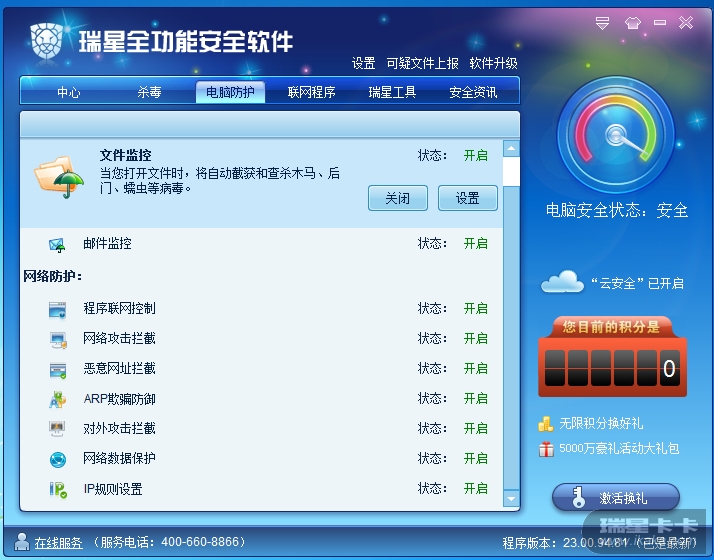Viewport: 714px width, 560px height.
Task: Click the 您目前的积分是 banner
Action: click(x=611, y=326)
